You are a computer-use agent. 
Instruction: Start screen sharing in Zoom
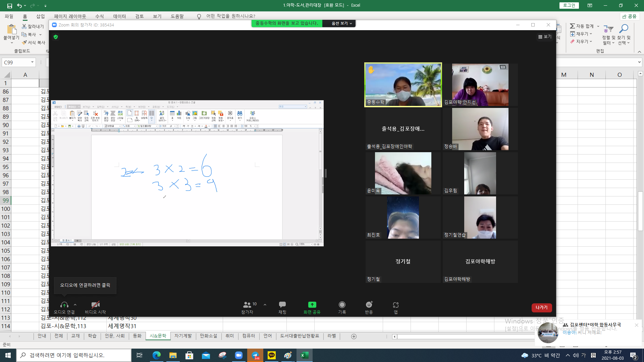312,307
